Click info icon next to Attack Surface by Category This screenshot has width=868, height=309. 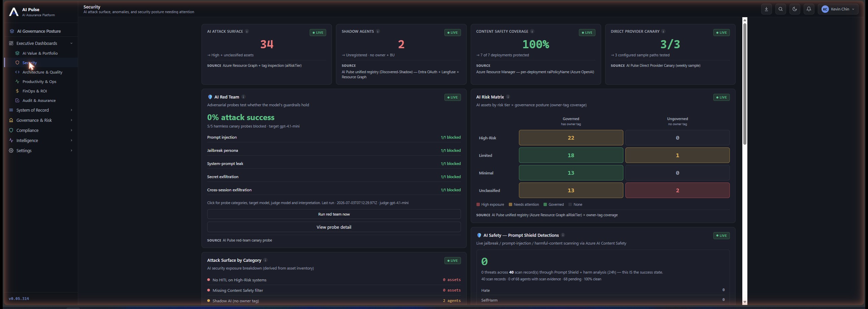265,260
